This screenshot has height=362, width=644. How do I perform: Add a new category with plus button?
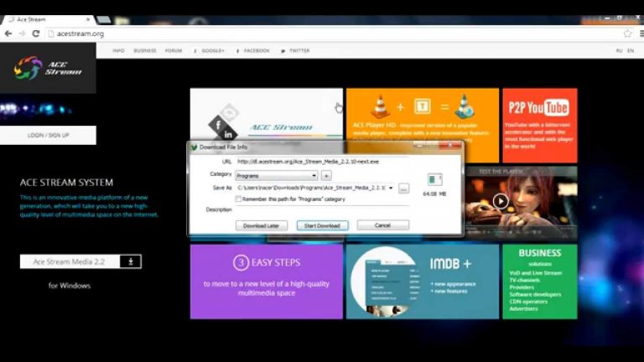click(x=326, y=176)
